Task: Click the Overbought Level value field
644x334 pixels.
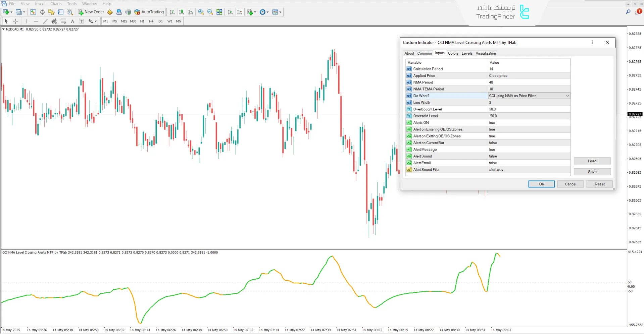Action: click(x=529, y=109)
